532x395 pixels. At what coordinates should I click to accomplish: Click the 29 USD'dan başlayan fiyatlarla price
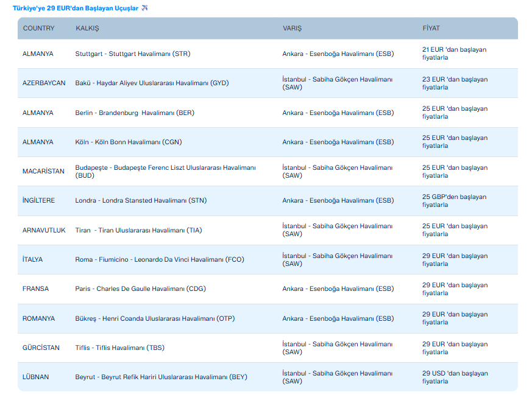coord(455,377)
